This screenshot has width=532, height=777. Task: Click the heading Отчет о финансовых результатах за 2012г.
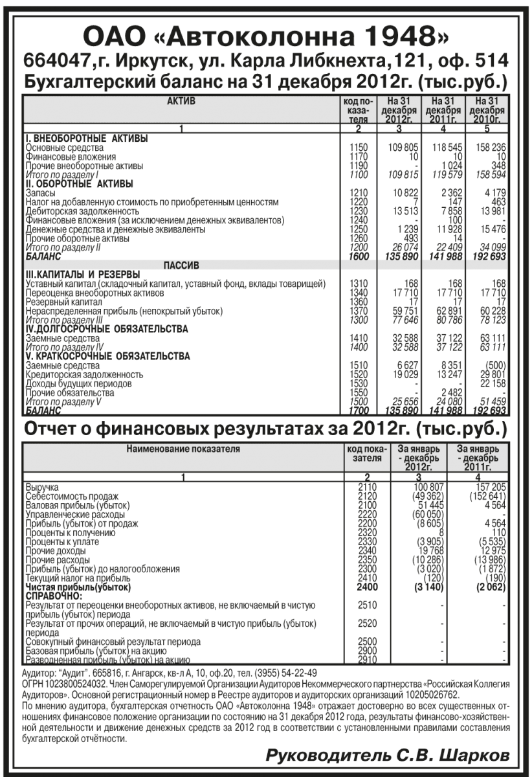[266, 430]
